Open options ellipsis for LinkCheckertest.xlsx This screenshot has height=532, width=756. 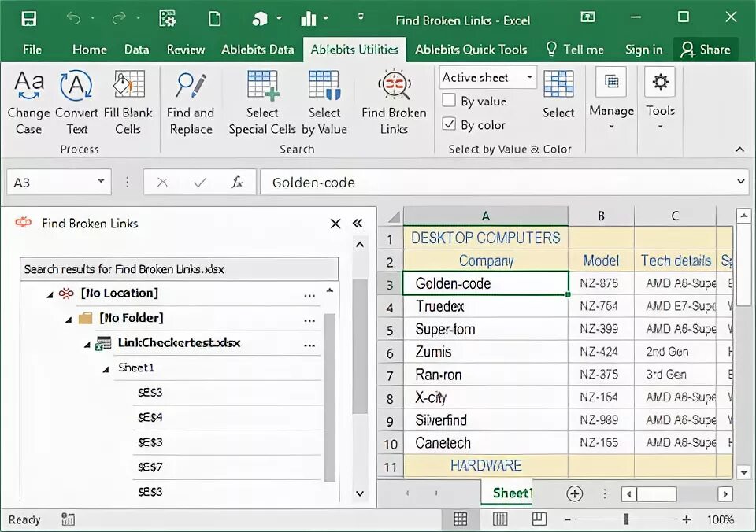310,345
